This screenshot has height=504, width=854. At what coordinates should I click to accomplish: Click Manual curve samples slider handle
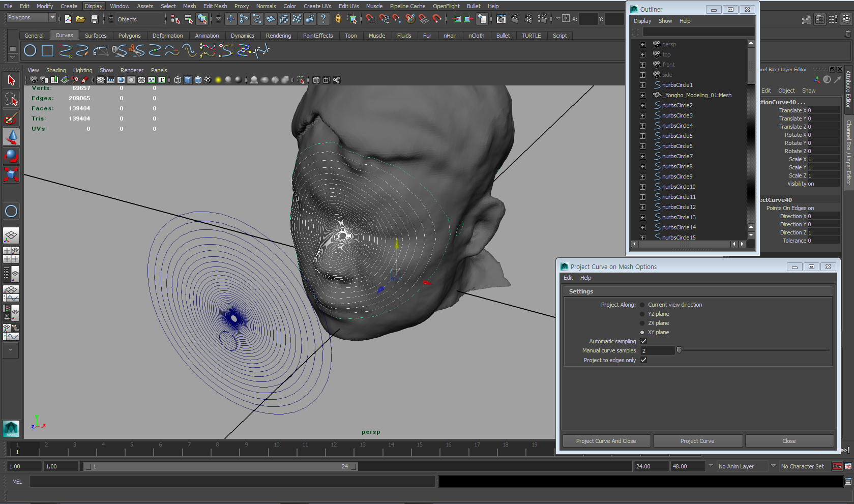pyautogui.click(x=679, y=350)
